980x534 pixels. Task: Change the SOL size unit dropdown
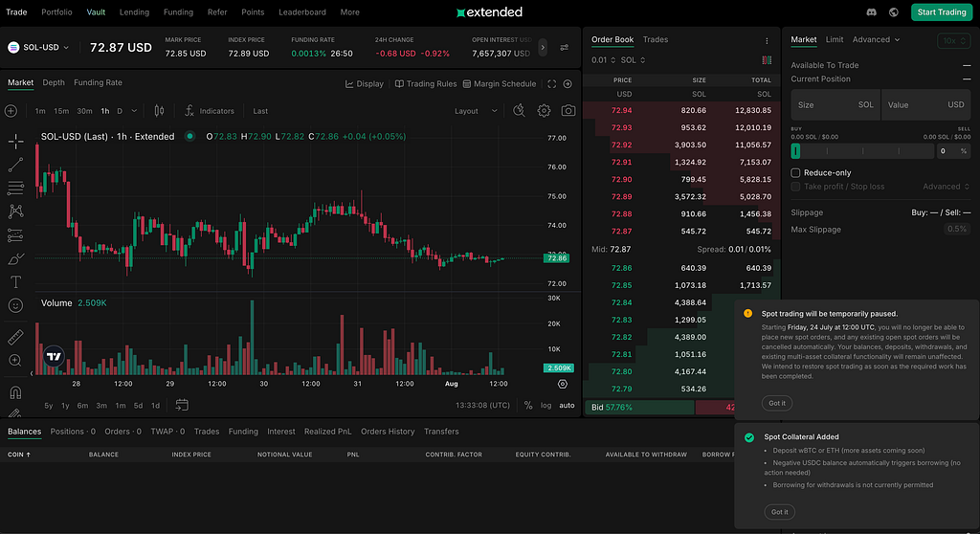[x=634, y=60]
